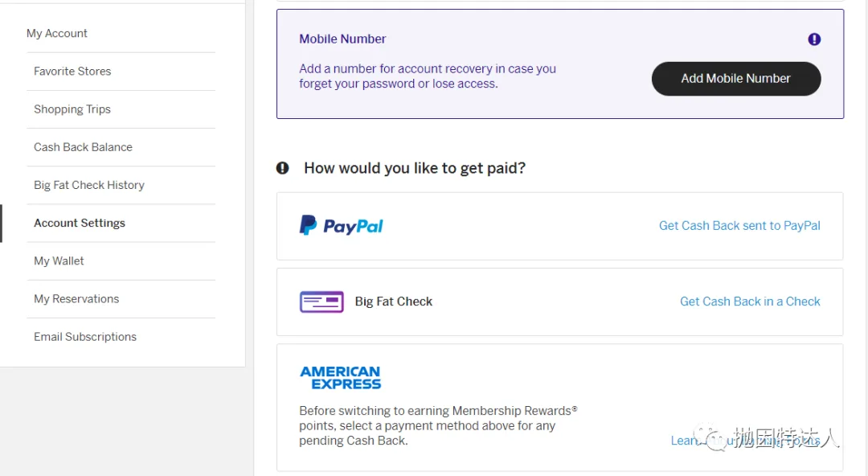
Task: Go to Favorite Stores
Action: [x=72, y=72]
